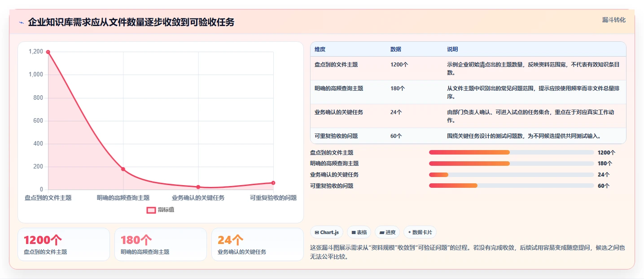Click the lightning icon beside the title

click(x=21, y=22)
